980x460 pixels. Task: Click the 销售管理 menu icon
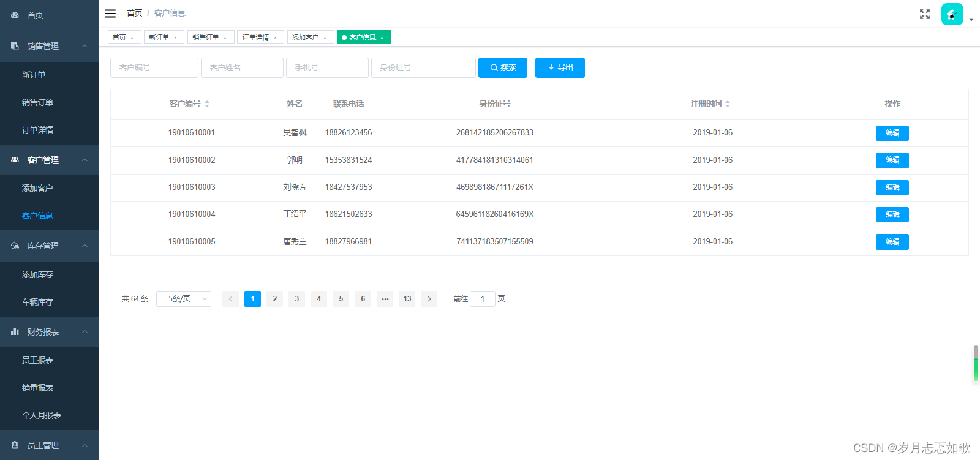(15, 46)
